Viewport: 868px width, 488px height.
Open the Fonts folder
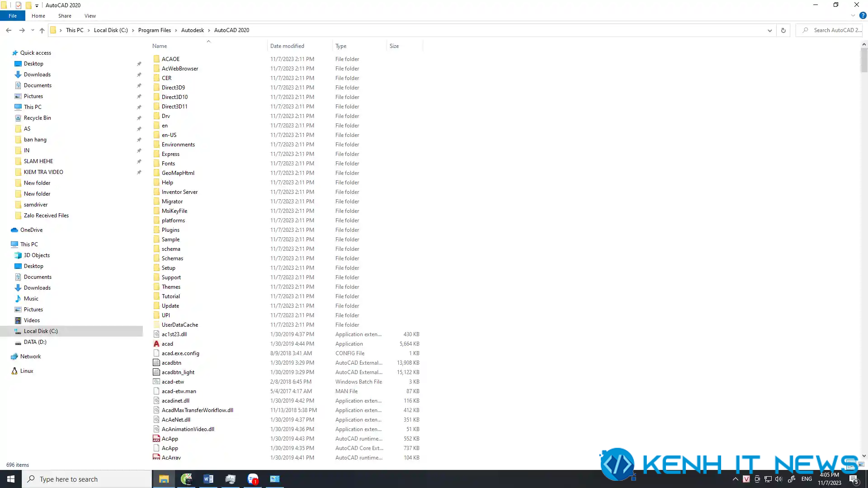coord(168,163)
